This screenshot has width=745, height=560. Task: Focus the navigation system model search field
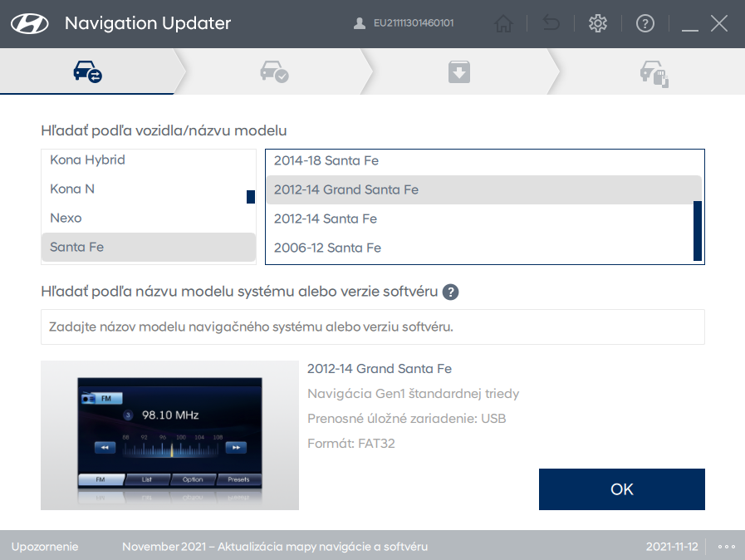(372, 327)
